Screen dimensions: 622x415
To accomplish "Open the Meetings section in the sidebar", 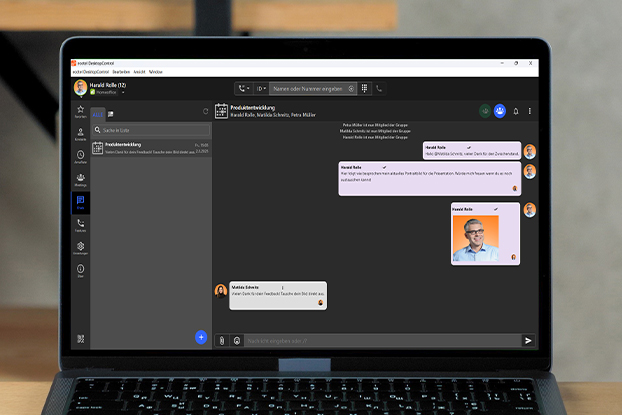I will click(x=80, y=179).
